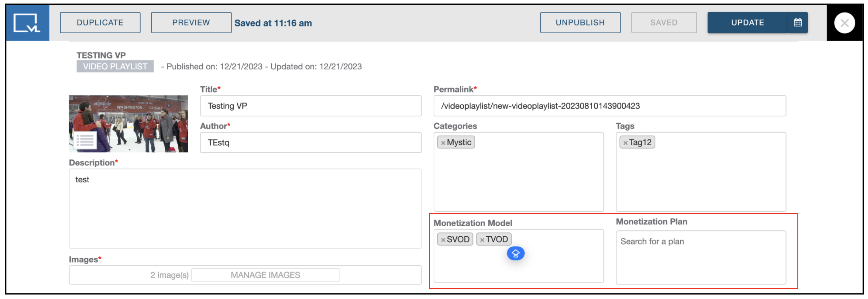
Task: Click the Search for a plan field
Action: tap(701, 257)
